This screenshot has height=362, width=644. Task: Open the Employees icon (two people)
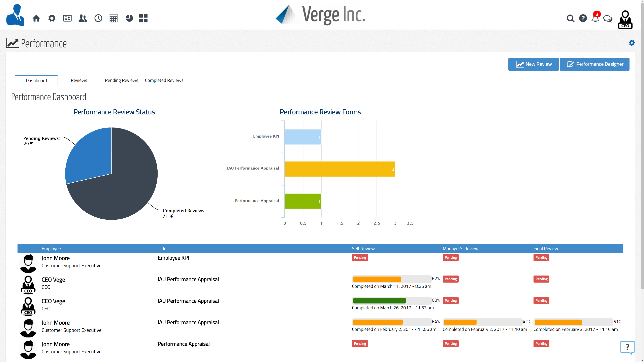pyautogui.click(x=83, y=18)
